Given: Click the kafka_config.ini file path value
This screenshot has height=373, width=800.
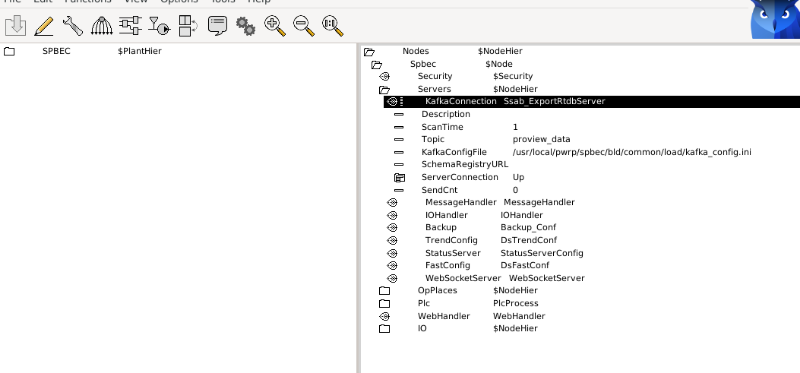Looking at the screenshot, I should click(632, 152).
